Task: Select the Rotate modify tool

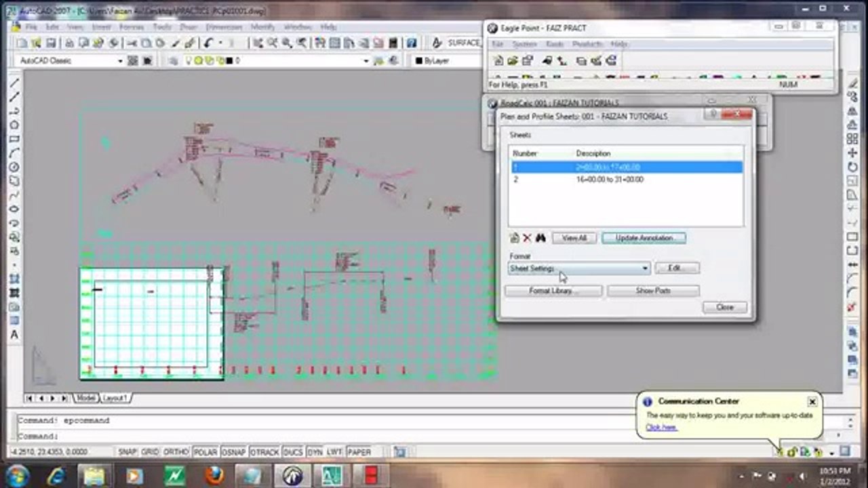Action: click(x=852, y=167)
